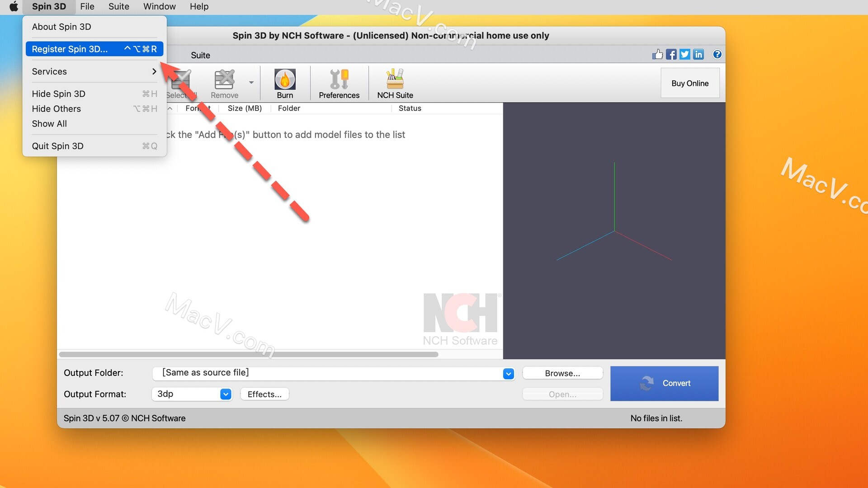This screenshot has height=488, width=868.
Task: Click the Browse... button
Action: tap(562, 373)
